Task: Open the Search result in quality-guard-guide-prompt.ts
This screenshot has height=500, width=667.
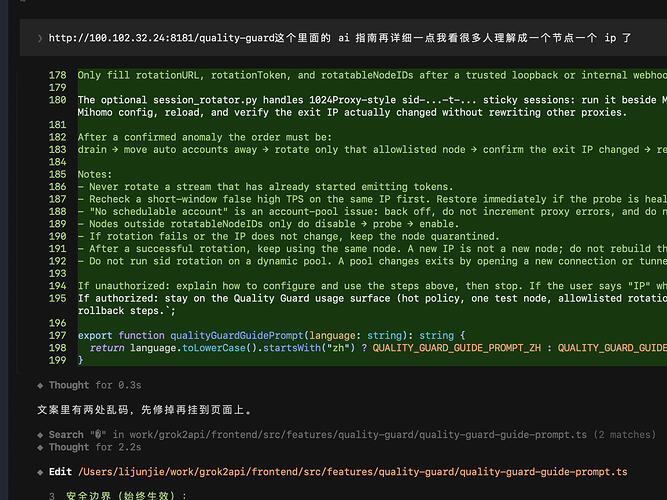Action: (x=352, y=435)
